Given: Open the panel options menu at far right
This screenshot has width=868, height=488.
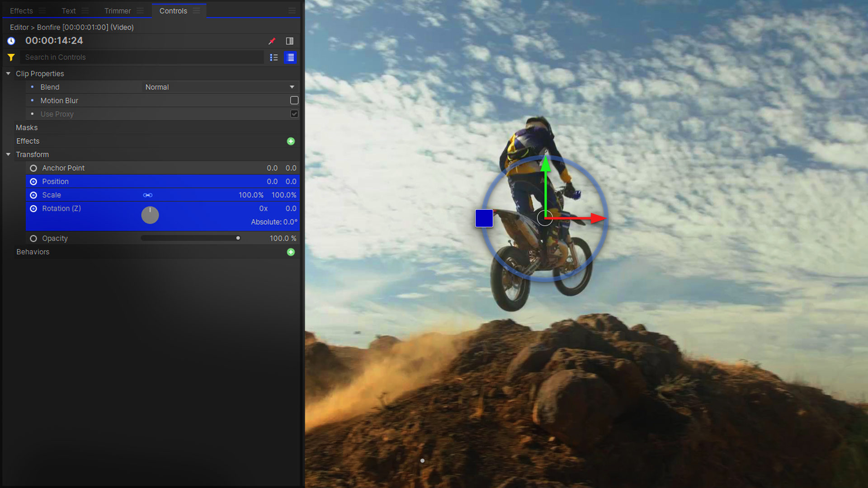Looking at the screenshot, I should 292,10.
